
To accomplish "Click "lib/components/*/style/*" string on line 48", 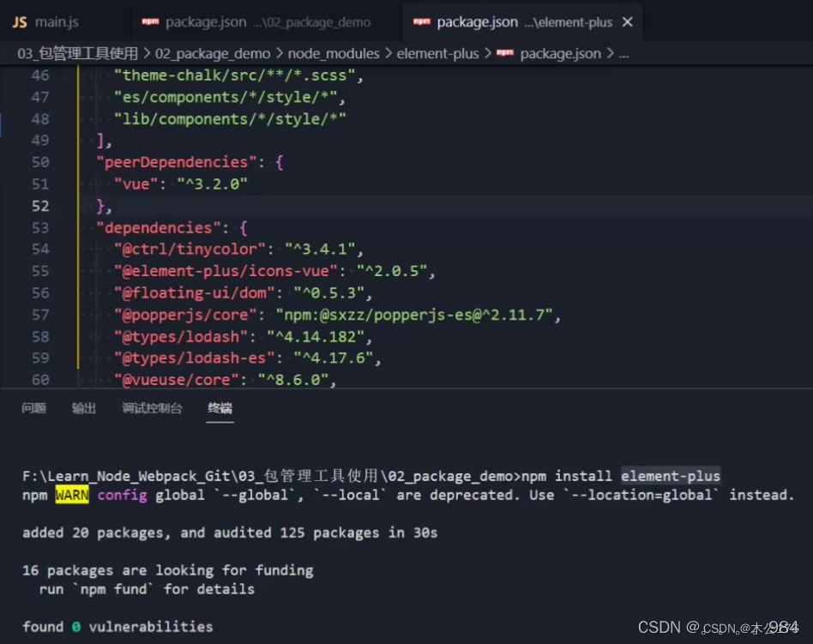I will (230, 119).
